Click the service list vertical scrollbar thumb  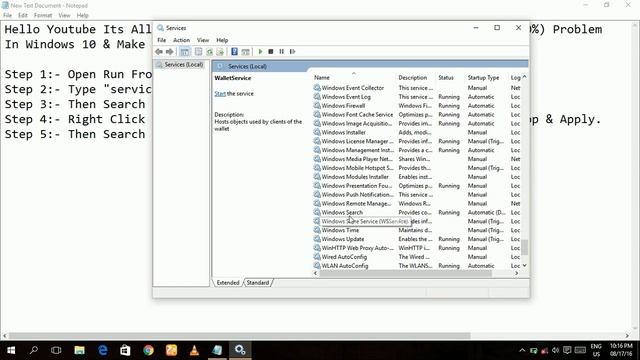524,247
